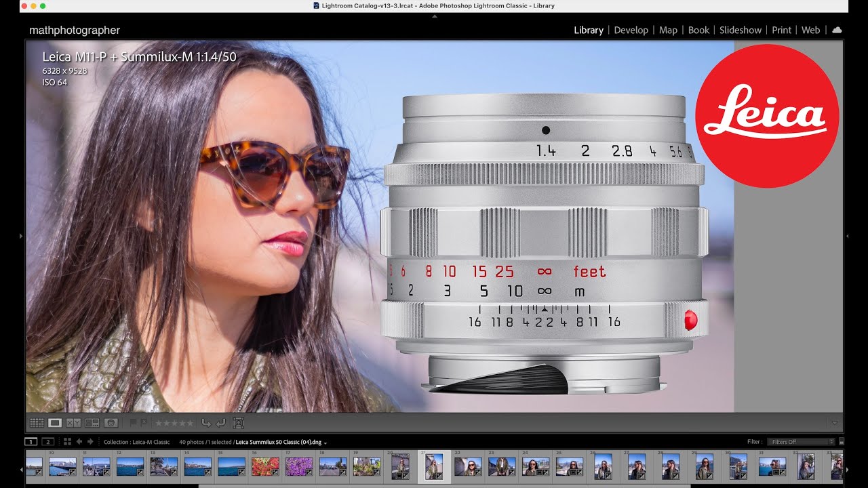Set flag as rejected
Viewport: 868px width, 488px height.
pos(144,423)
